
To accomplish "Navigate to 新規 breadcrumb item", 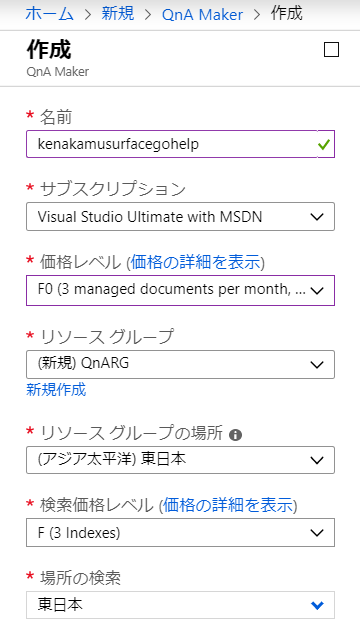I will point(118,14).
